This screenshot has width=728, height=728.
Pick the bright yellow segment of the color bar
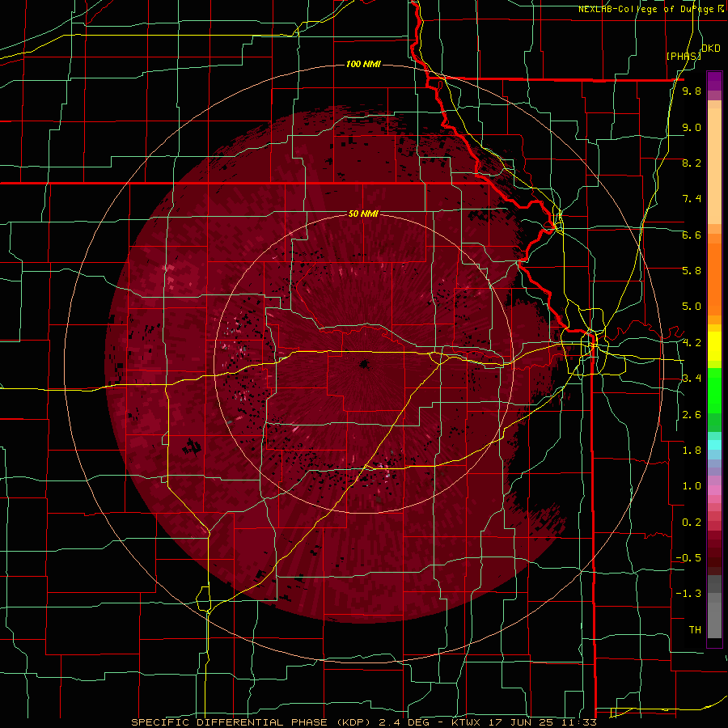(714, 346)
